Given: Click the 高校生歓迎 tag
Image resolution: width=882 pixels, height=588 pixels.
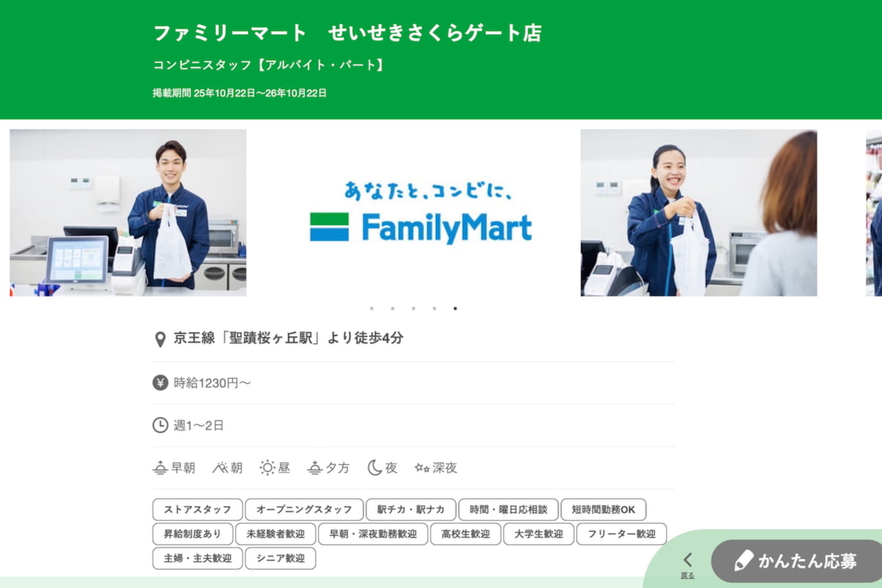Looking at the screenshot, I should coord(466,534).
